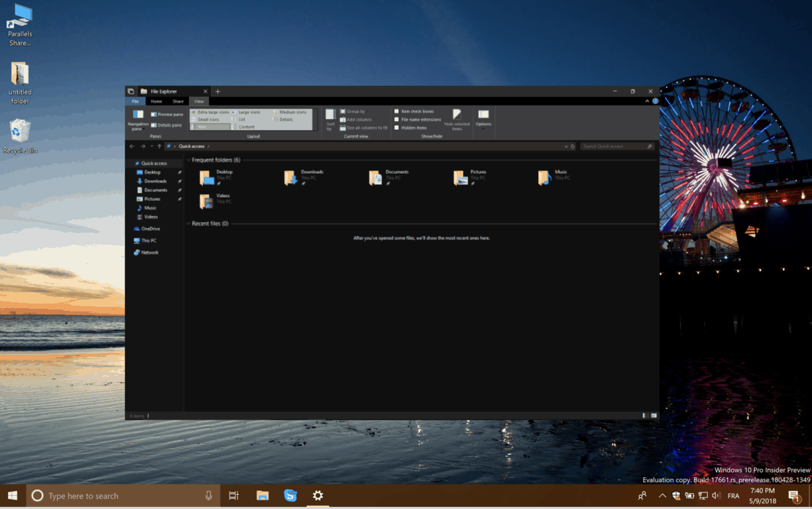Open OneDrive in the navigation pane
Image resolution: width=812 pixels, height=509 pixels.
point(150,229)
